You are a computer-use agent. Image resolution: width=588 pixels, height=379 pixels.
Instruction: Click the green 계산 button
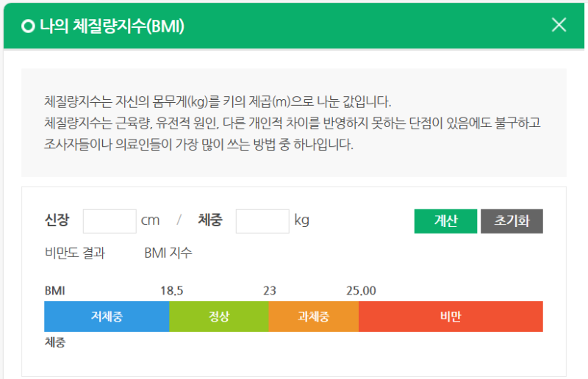tap(445, 221)
